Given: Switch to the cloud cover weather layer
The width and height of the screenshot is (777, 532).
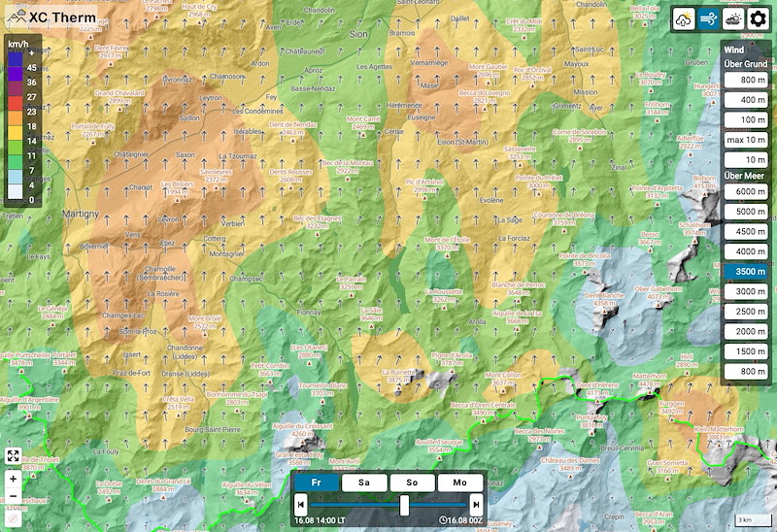Looking at the screenshot, I should (733, 19).
